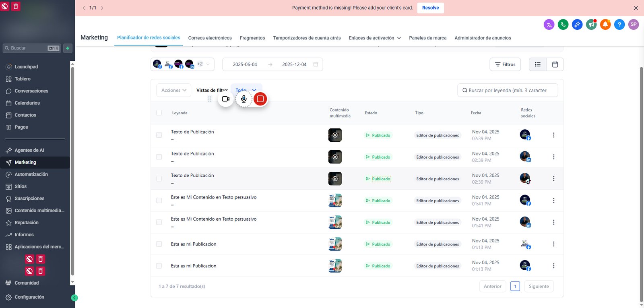Viewport: 644px width, 308px height.
Task: Open Enlaces de activación dropdown
Action: click(x=375, y=38)
